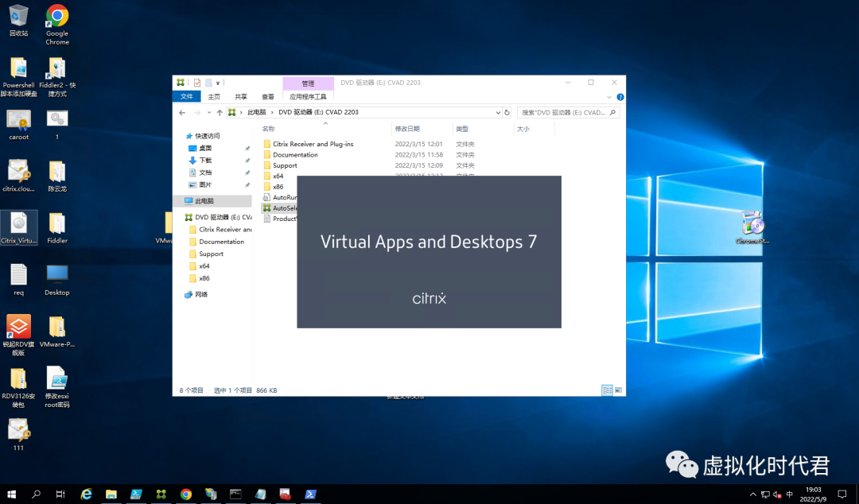Open Internet Explorer from taskbar
The height and width of the screenshot is (504, 859).
point(86,494)
